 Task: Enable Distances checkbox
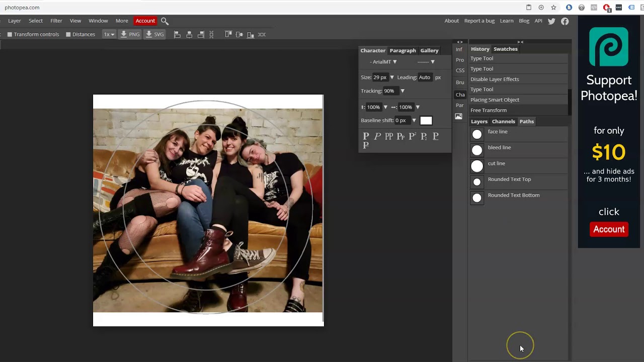click(x=68, y=35)
